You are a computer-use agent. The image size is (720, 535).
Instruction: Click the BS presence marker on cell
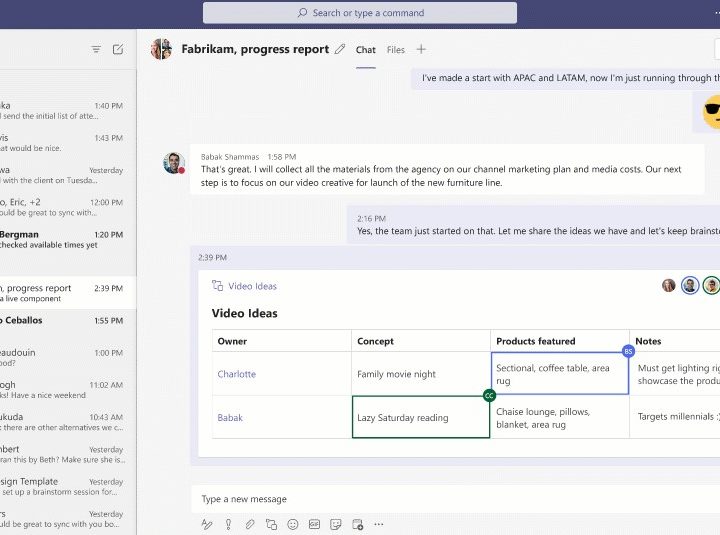pyautogui.click(x=628, y=351)
